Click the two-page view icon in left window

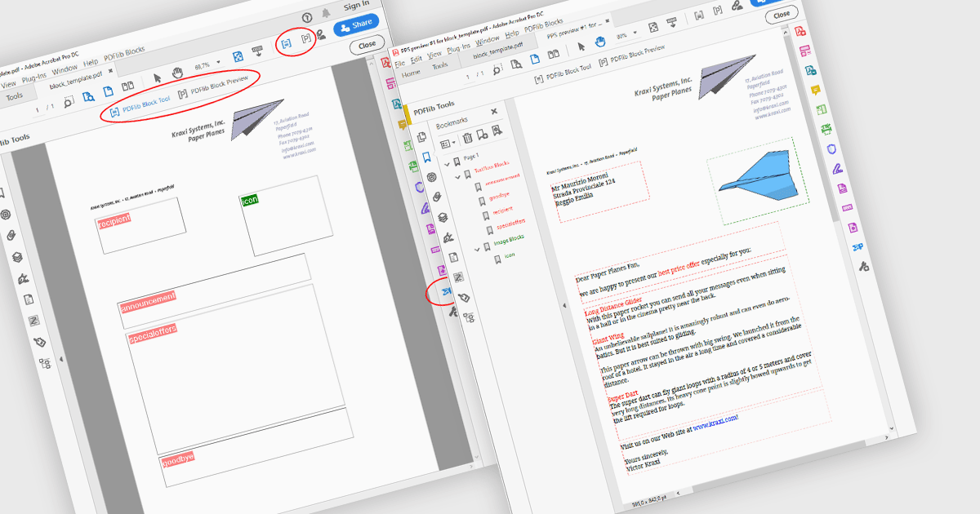click(x=127, y=86)
